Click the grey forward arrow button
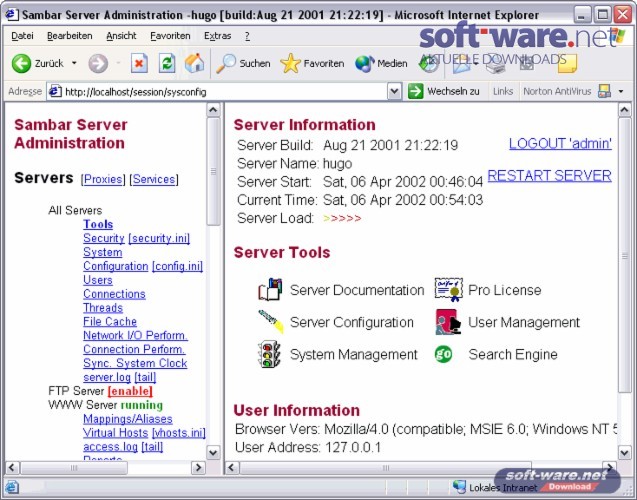The height and width of the screenshot is (500, 637). point(98,63)
